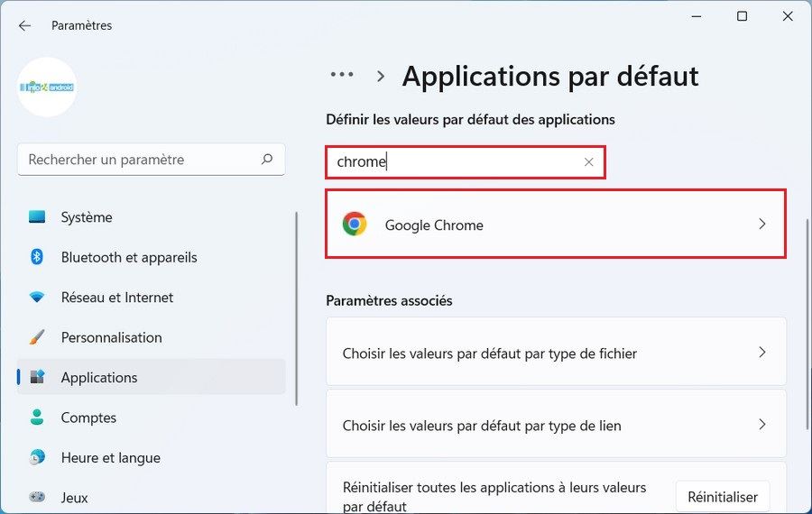Image resolution: width=812 pixels, height=514 pixels.
Task: Click the Bluetooth icon
Action: point(37,257)
